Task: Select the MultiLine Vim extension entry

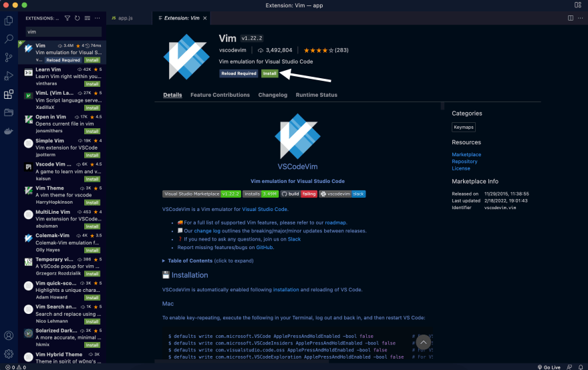Action: click(x=62, y=219)
